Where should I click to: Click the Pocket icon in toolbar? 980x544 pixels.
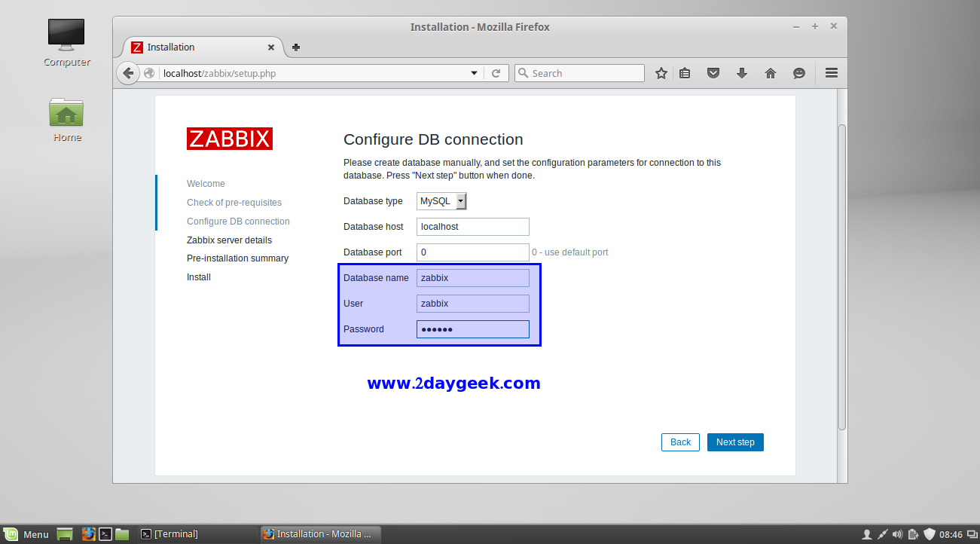click(713, 73)
